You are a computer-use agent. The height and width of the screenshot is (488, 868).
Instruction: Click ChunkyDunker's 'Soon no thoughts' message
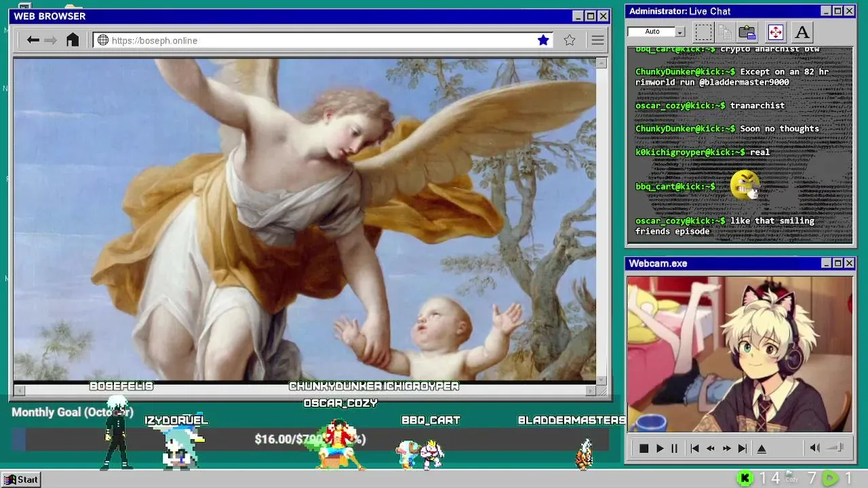click(x=727, y=129)
